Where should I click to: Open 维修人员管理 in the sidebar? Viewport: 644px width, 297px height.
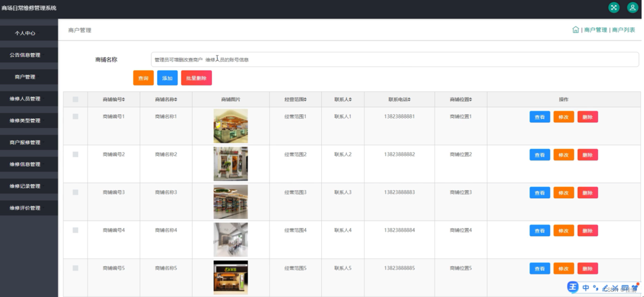pos(29,98)
